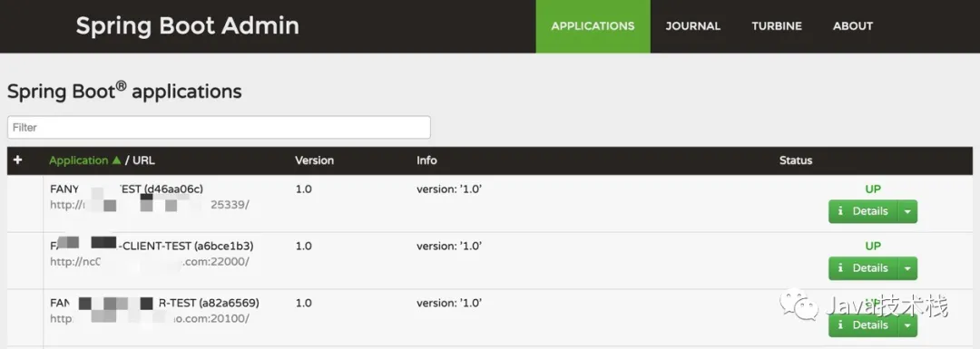Sort by Version column header
This screenshot has height=349, width=980.
click(314, 160)
